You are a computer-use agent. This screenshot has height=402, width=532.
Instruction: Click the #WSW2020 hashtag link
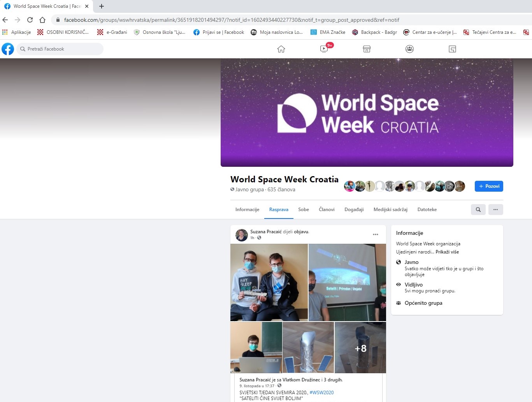pos(321,393)
